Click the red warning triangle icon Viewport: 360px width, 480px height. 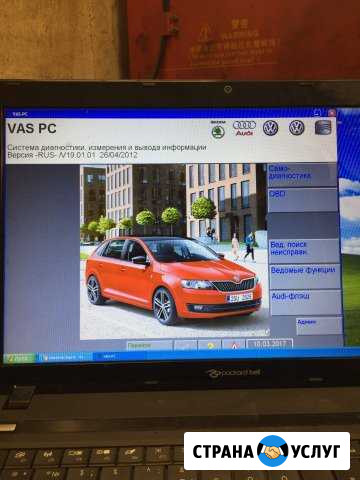click(234, 345)
